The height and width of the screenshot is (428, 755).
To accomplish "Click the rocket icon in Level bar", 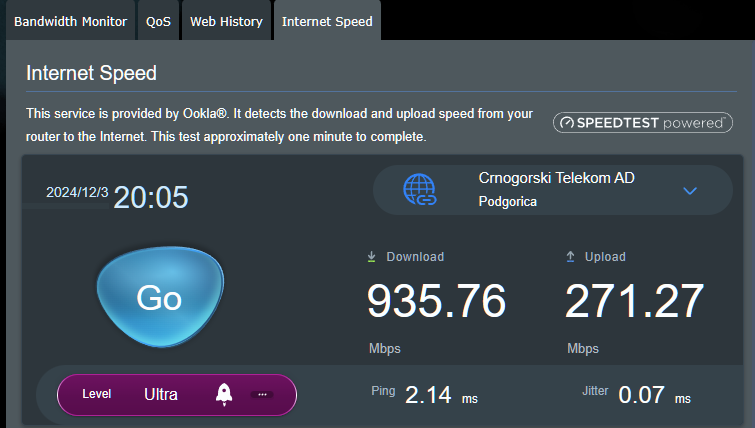I will coord(224,394).
